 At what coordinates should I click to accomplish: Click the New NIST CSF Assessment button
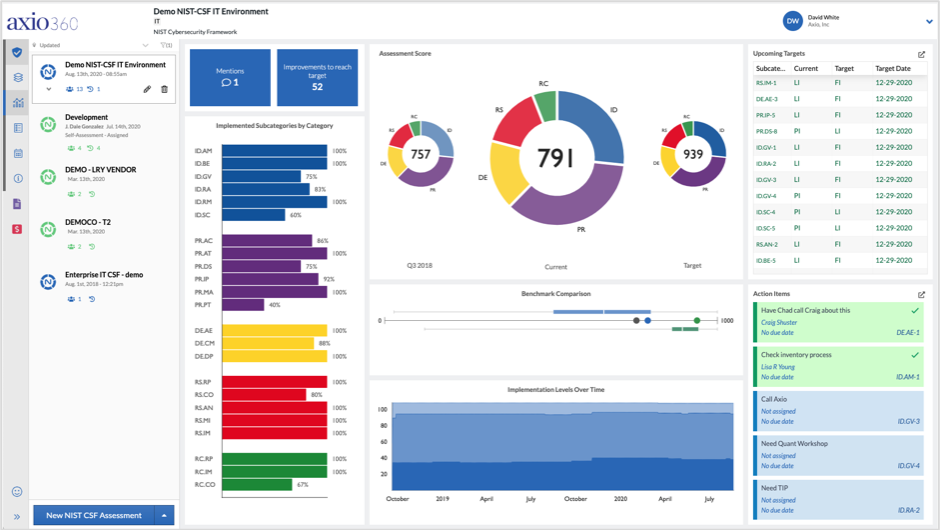(94, 515)
